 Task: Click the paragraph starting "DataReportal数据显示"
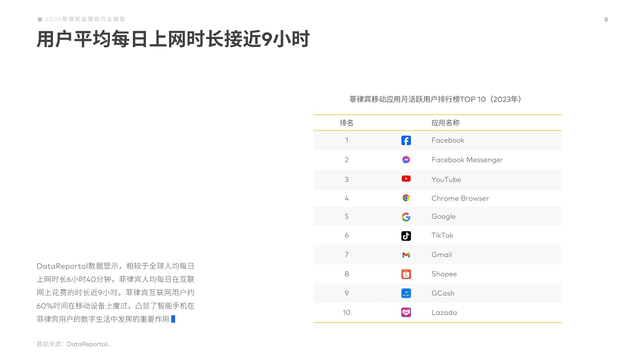[x=116, y=292]
